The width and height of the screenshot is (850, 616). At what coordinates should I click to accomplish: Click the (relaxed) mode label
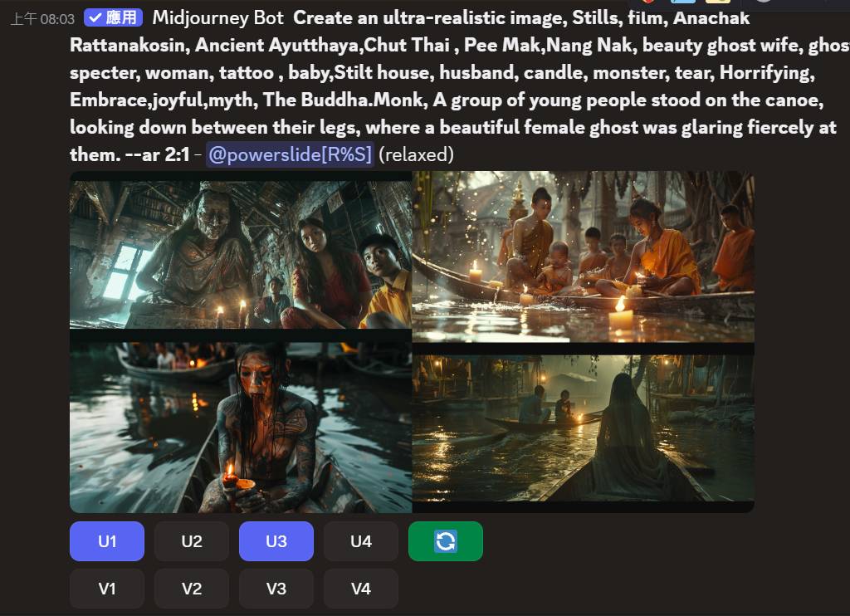(x=416, y=154)
